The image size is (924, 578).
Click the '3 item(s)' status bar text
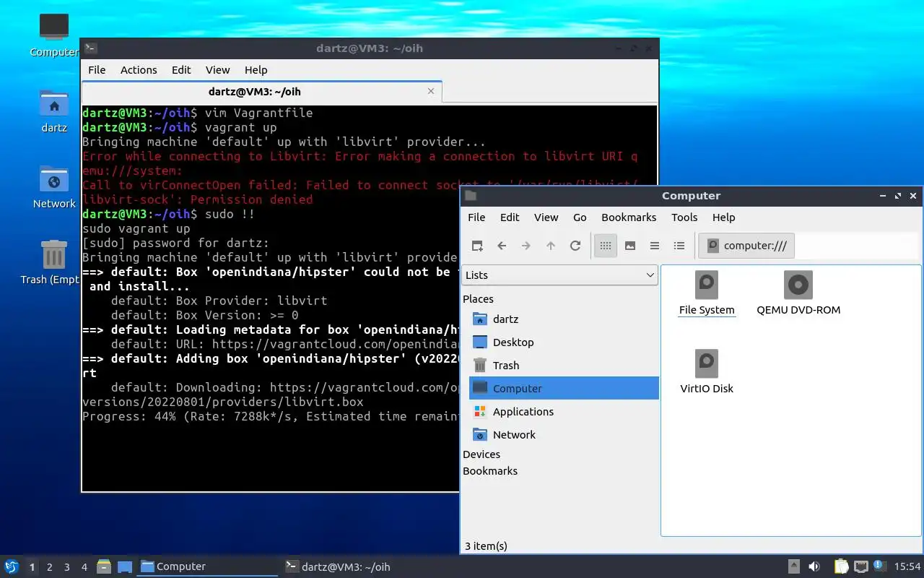click(486, 546)
